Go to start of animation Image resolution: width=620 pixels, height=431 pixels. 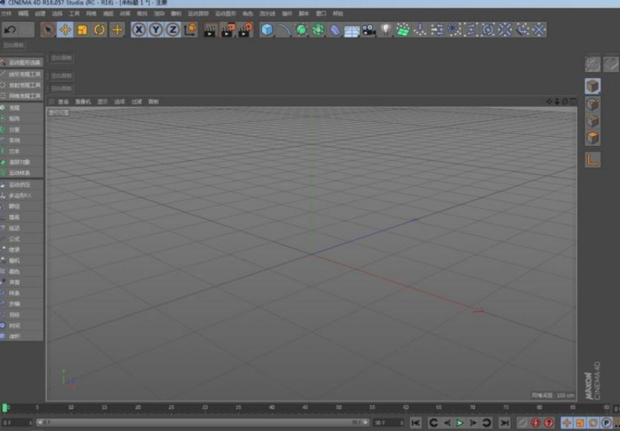[x=416, y=423]
